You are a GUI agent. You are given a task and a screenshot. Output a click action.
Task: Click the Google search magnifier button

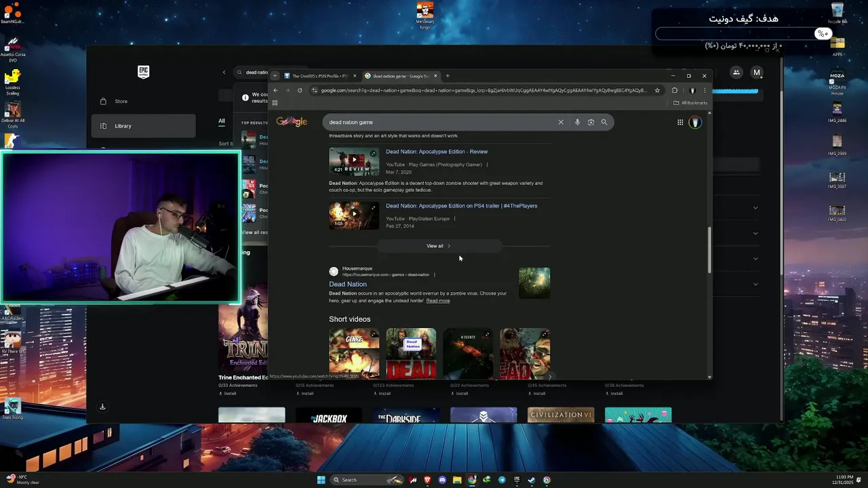(x=604, y=122)
